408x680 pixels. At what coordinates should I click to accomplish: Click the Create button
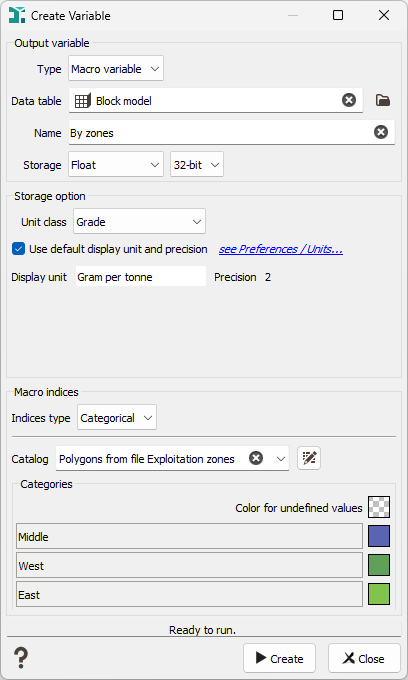coord(279,658)
